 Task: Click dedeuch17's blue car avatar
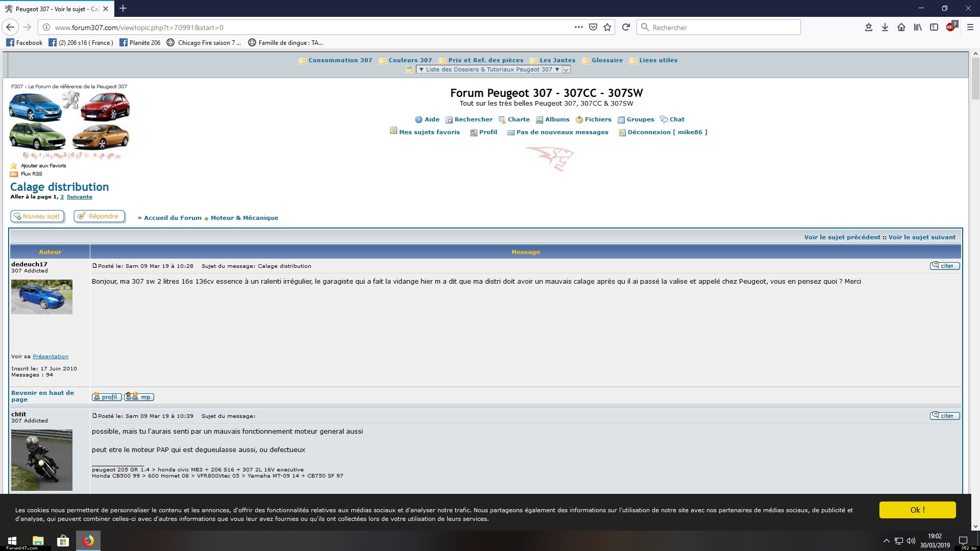tap(42, 296)
